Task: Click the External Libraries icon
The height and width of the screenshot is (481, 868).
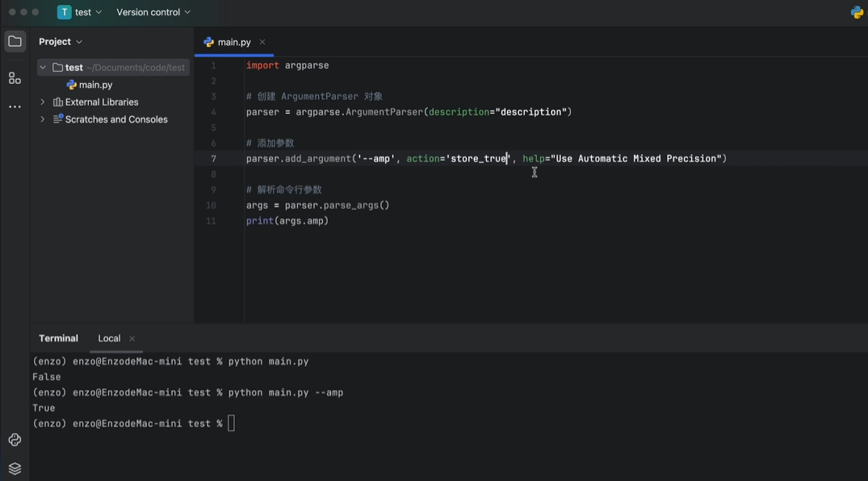Action: click(x=57, y=102)
